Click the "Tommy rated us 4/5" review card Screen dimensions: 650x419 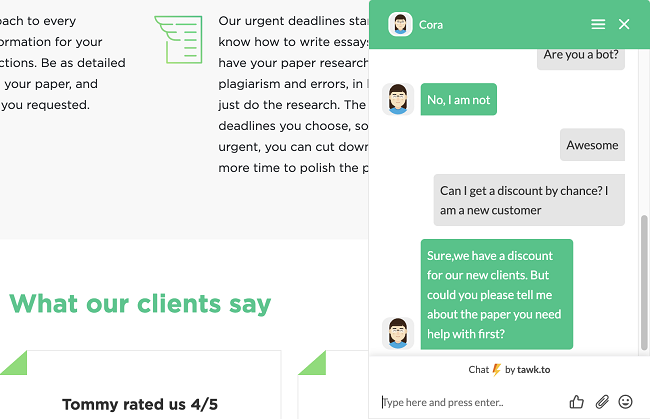[140, 385]
